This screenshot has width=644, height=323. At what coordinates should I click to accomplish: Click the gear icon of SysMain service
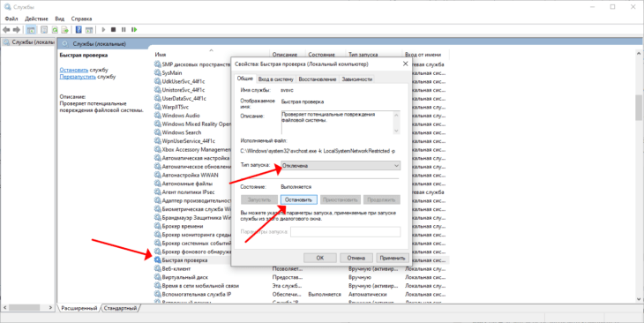pos(157,72)
